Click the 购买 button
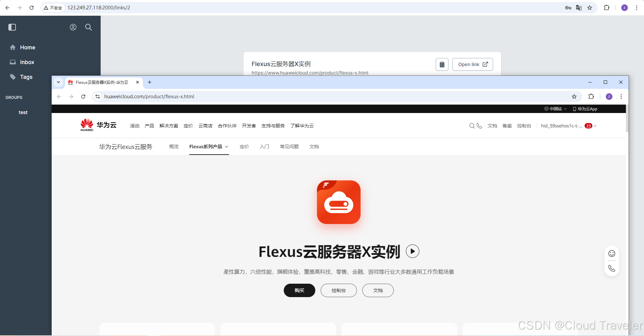Viewport: 644px width, 336px height. [x=300, y=290]
